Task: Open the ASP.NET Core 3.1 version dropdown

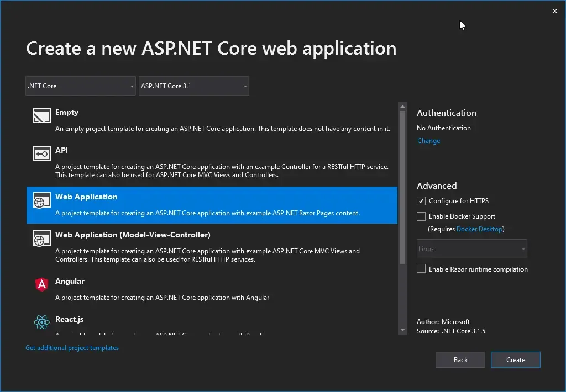Action: tap(193, 86)
